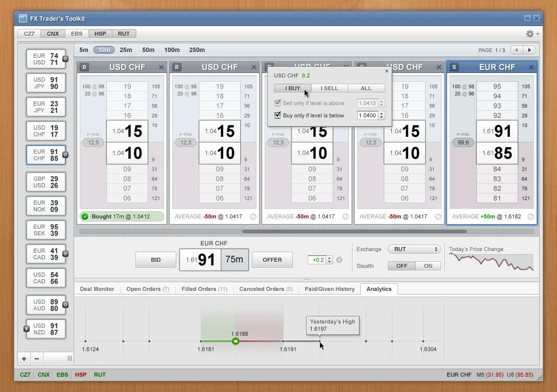
Task: Click the Yesterday's High marker point
Action: 319,341
